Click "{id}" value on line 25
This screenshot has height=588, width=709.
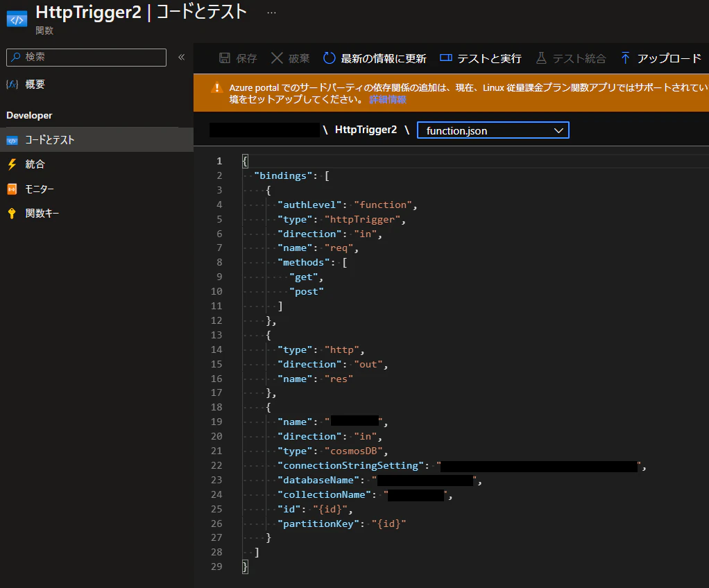pos(330,509)
